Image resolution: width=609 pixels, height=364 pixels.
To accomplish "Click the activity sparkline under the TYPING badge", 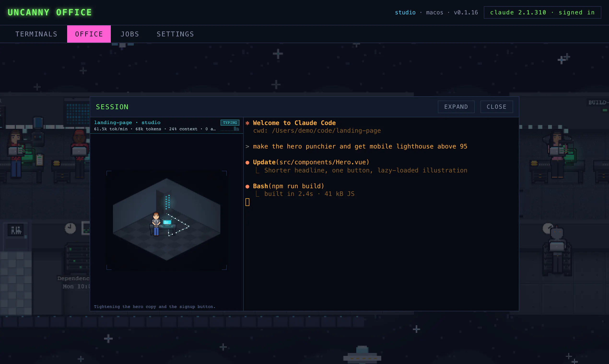I will (x=230, y=129).
